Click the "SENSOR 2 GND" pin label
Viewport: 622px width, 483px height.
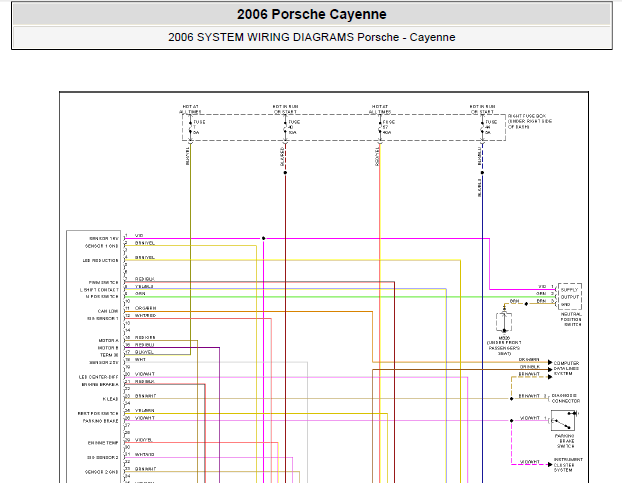pyautogui.click(x=102, y=472)
